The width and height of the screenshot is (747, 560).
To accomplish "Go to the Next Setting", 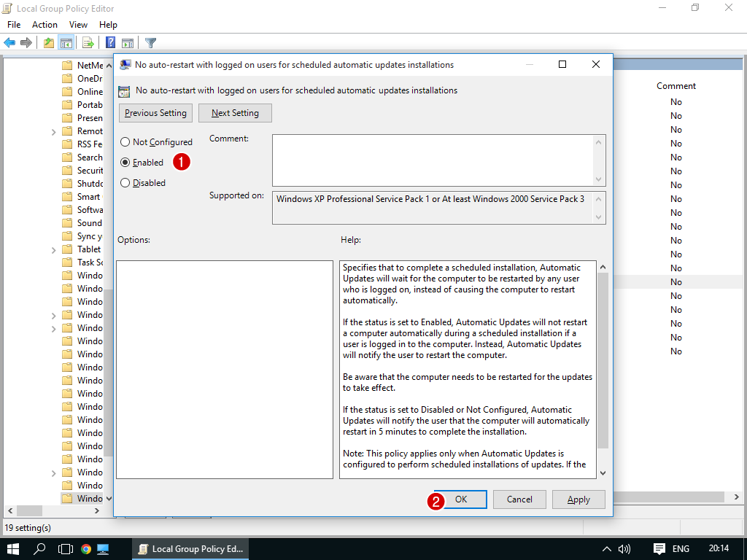I will (236, 113).
